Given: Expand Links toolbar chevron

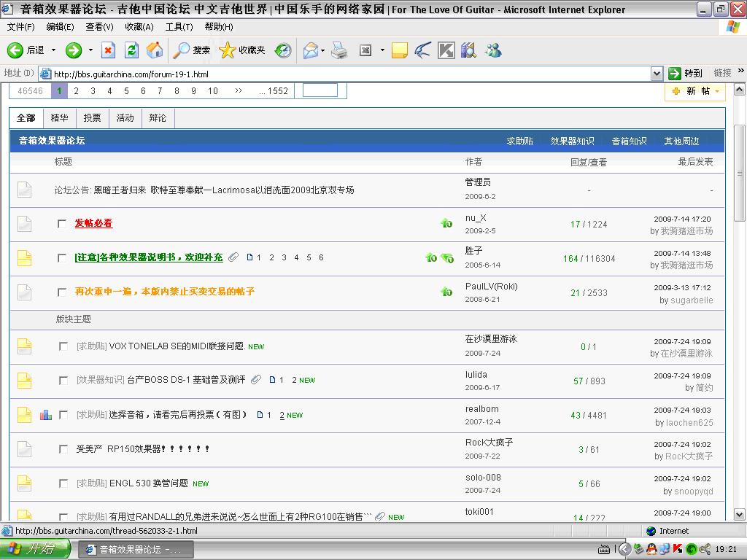Looking at the screenshot, I should coord(741,71).
